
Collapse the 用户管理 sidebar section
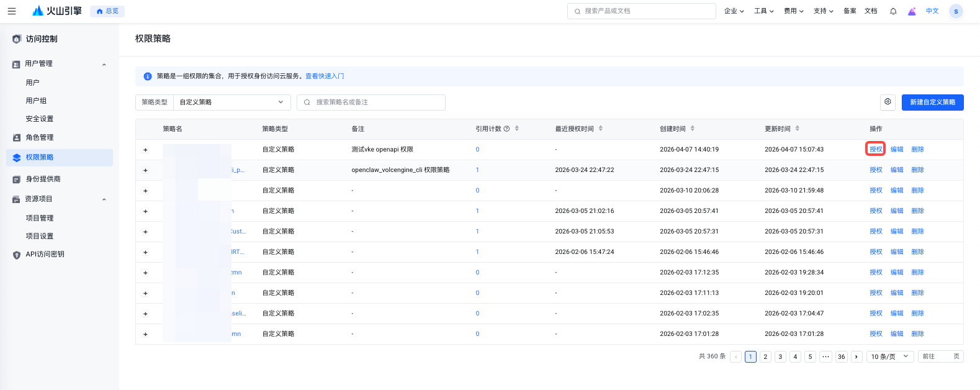click(x=104, y=64)
